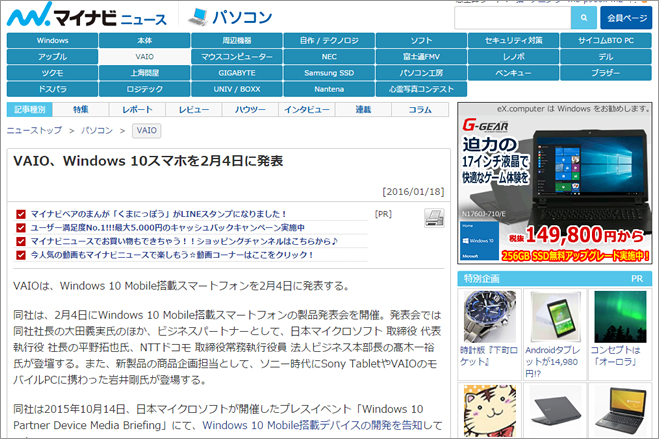
Task: Open the 会員ページ member page button
Action: (x=626, y=18)
